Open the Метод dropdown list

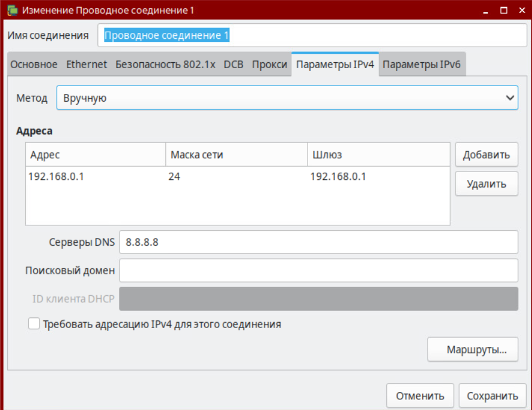(x=287, y=98)
